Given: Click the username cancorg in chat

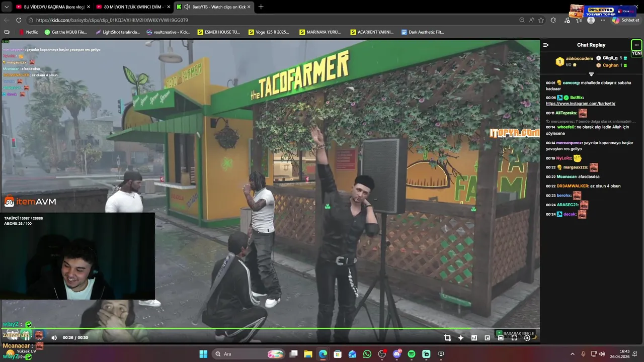Looking at the screenshot, I should coord(571,82).
